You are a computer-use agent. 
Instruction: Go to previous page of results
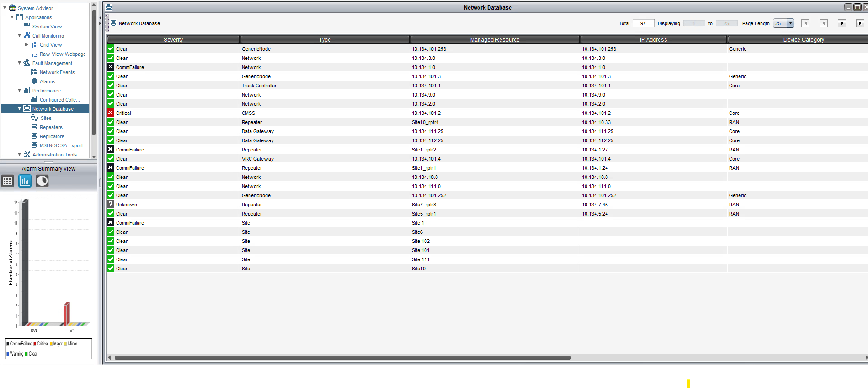pyautogui.click(x=824, y=23)
